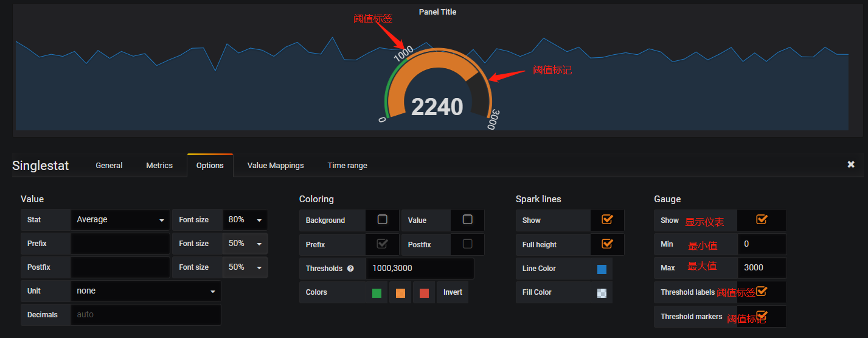Viewport: 868px width, 338px height.
Task: Pick the green threshold color swatch
Action: click(377, 293)
